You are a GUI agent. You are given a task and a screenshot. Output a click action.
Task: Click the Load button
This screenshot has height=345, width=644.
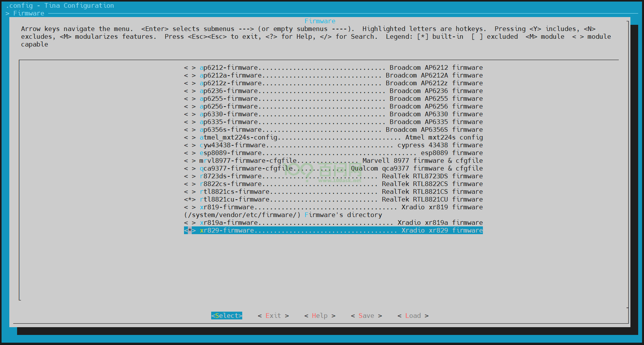pyautogui.click(x=413, y=316)
